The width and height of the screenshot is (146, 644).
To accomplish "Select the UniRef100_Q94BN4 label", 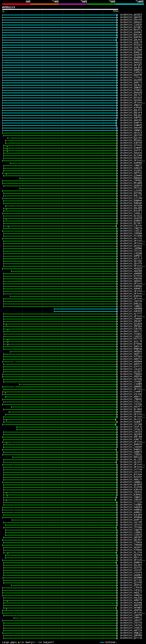I will [131, 58].
